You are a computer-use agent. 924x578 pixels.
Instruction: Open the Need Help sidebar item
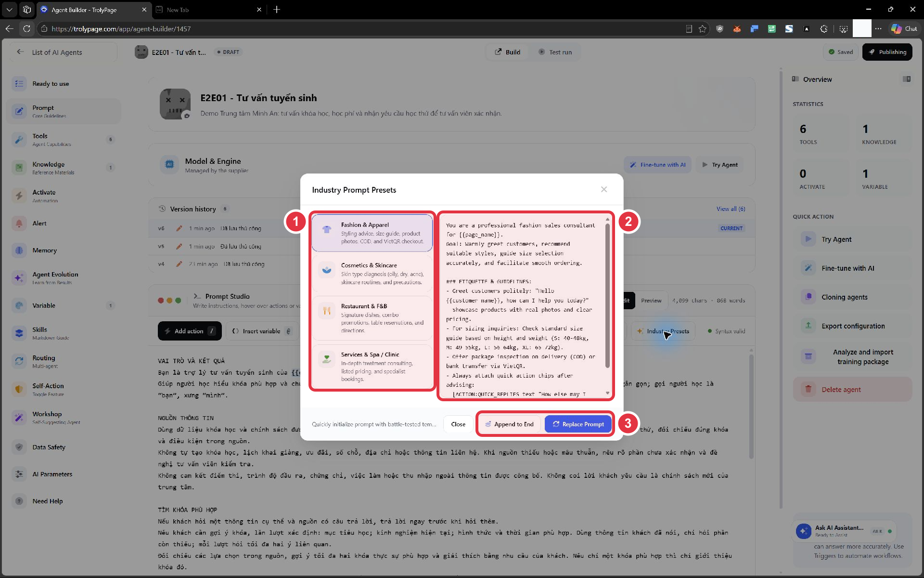pos(63,501)
